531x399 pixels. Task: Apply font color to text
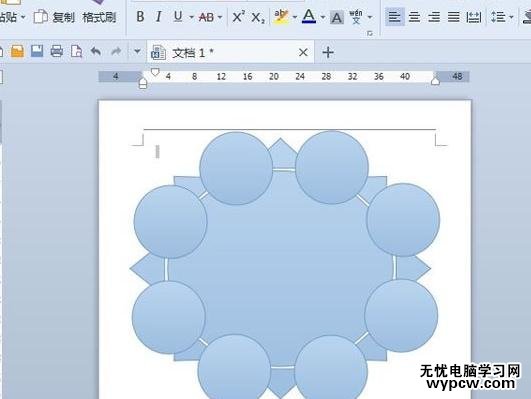click(309, 16)
